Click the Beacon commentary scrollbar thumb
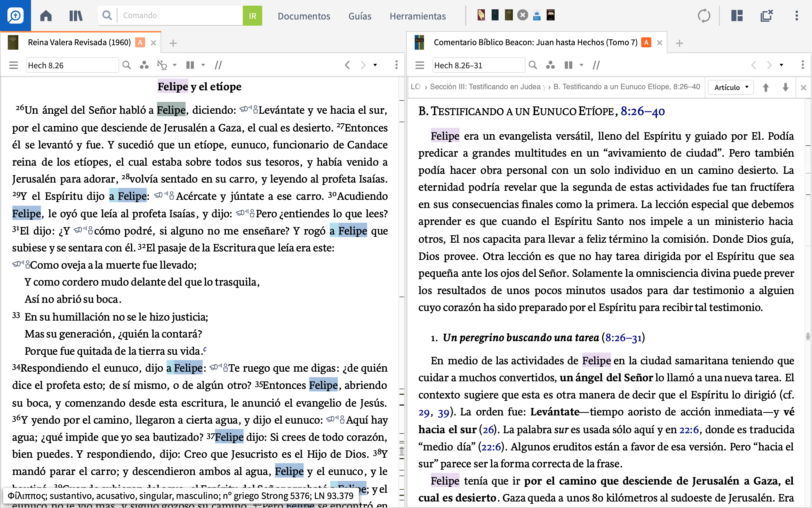This screenshot has width=812, height=508. click(x=808, y=336)
